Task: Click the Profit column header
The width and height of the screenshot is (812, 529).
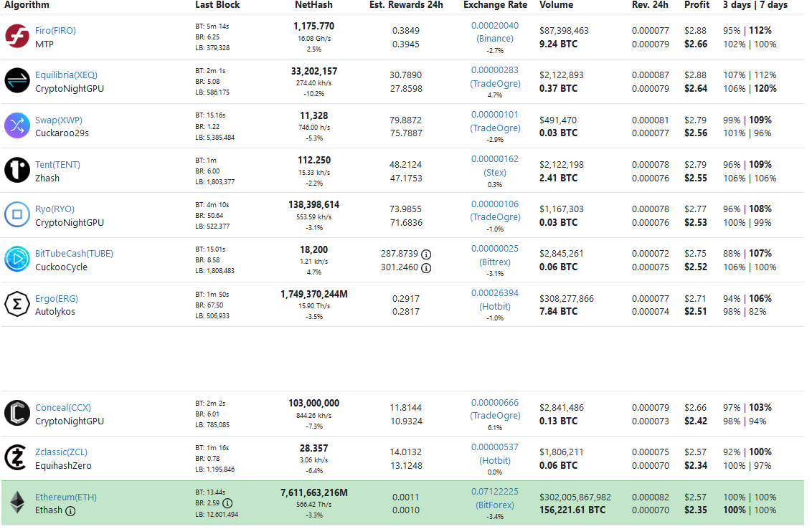Action: [x=697, y=4]
